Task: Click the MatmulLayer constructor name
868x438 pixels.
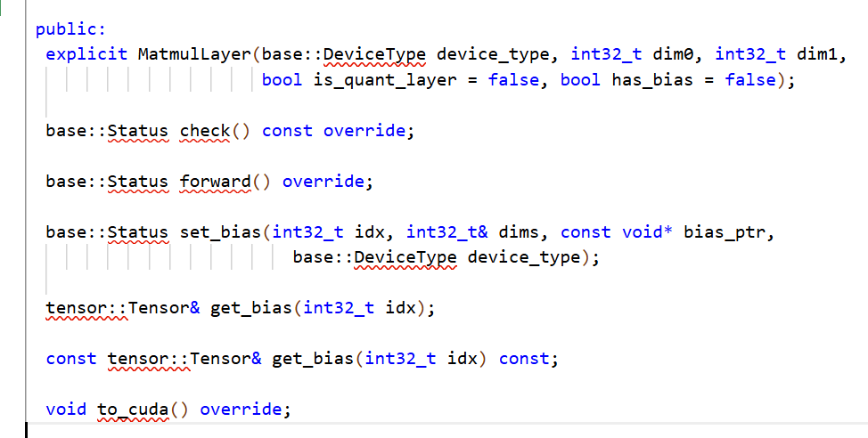Action: pyautogui.click(x=194, y=54)
